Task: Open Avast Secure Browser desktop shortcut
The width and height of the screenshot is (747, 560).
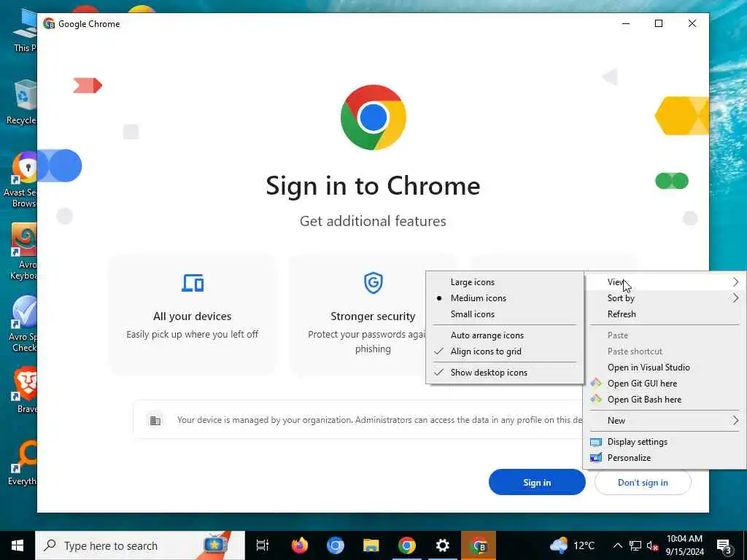Action: 20,180
